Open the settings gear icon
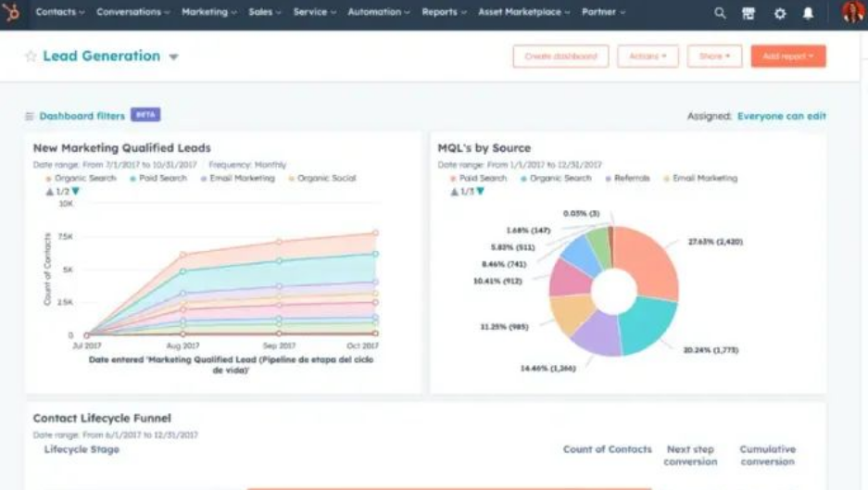This screenshot has height=490, width=868. point(779,13)
